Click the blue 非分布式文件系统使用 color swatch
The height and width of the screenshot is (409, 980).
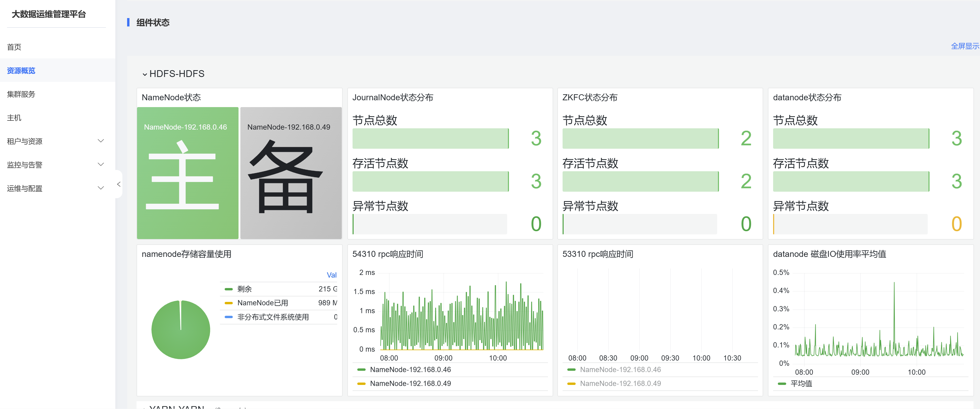point(229,317)
